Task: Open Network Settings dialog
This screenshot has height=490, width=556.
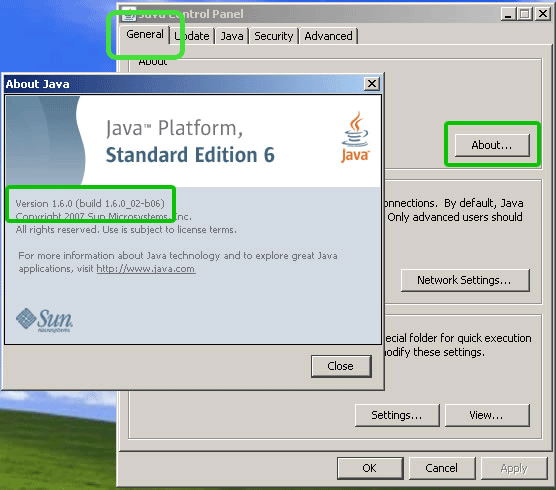Action: pos(465,280)
